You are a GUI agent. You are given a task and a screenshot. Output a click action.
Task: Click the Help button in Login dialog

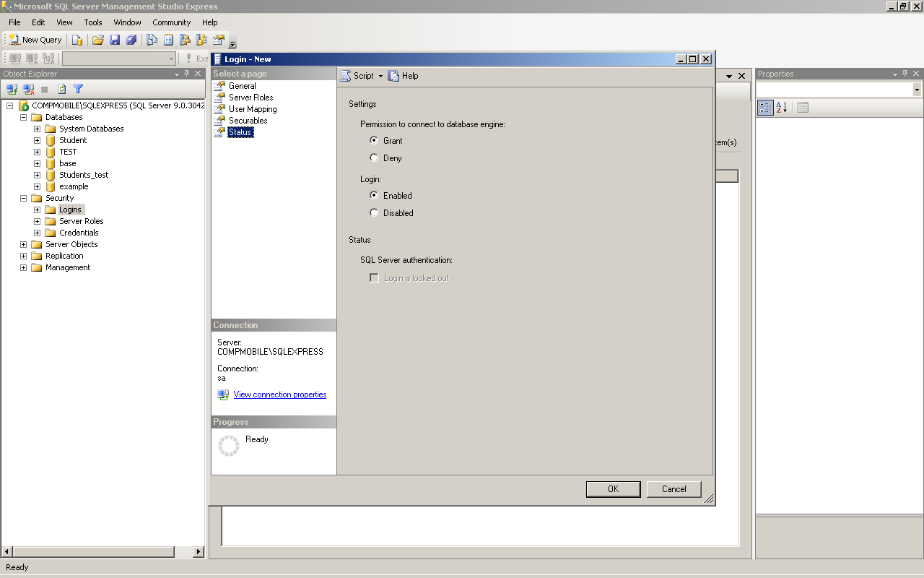click(x=403, y=76)
